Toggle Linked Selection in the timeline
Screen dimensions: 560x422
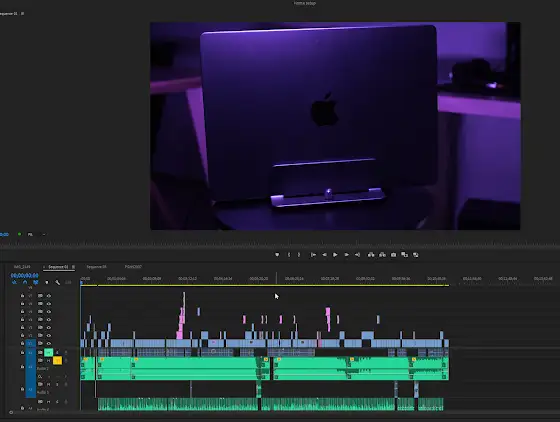pyautogui.click(x=35, y=282)
